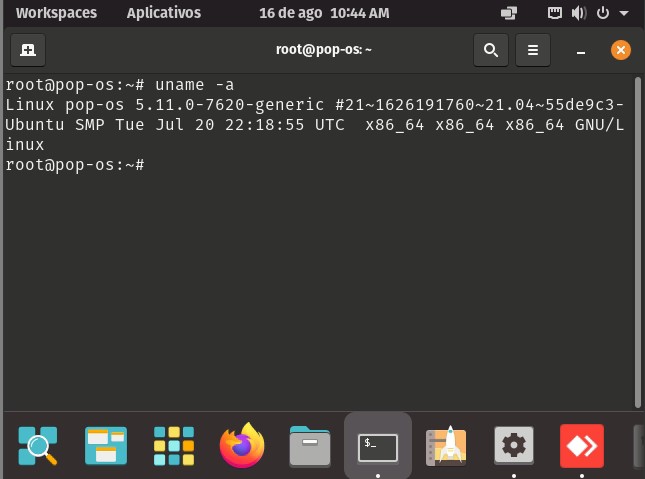
Task: Click the volume speaker icon
Action: pyautogui.click(x=579, y=13)
